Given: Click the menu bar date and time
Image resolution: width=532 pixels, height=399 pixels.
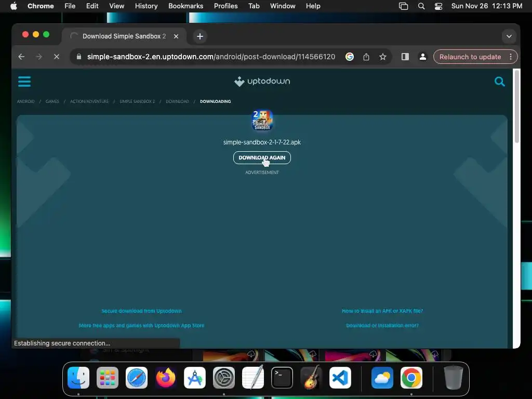Looking at the screenshot, I should 486,6.
